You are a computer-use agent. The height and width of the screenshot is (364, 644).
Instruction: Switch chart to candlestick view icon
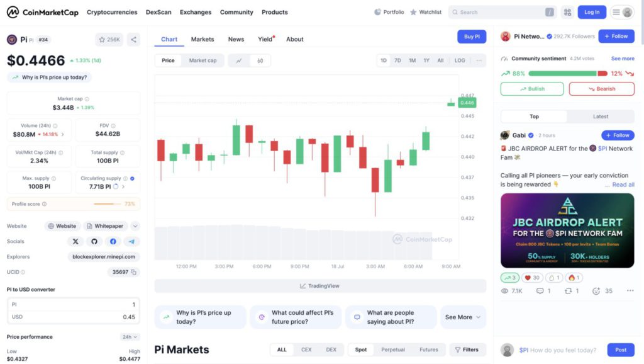point(260,60)
